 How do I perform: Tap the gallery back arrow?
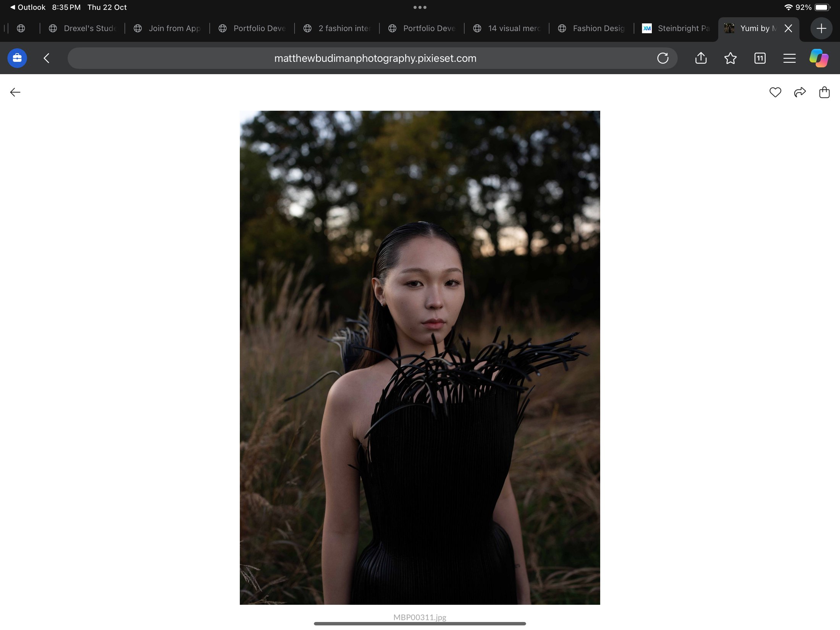click(x=15, y=92)
